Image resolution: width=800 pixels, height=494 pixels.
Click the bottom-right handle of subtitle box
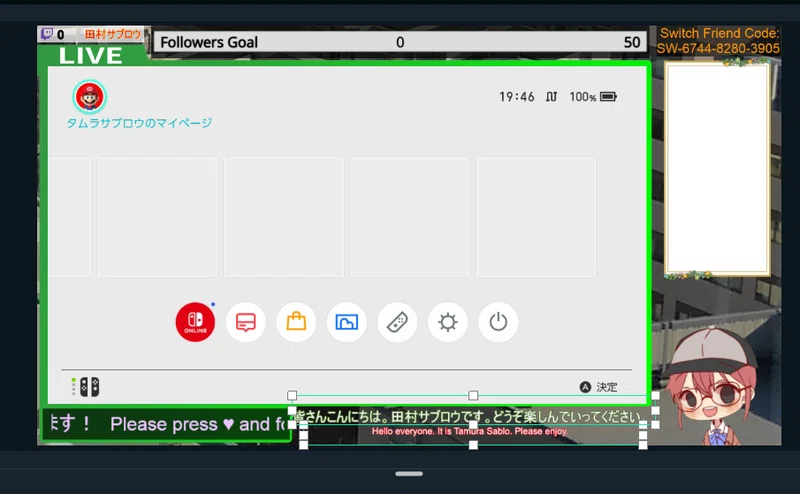point(643,445)
